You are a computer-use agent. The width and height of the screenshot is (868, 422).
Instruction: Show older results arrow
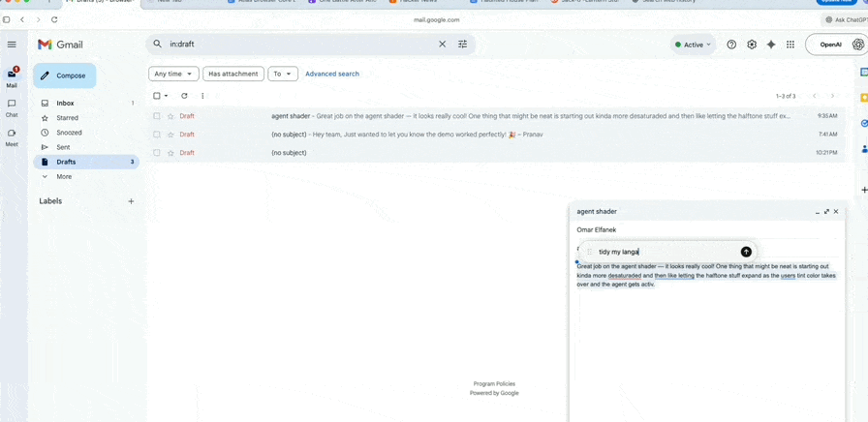click(x=832, y=96)
